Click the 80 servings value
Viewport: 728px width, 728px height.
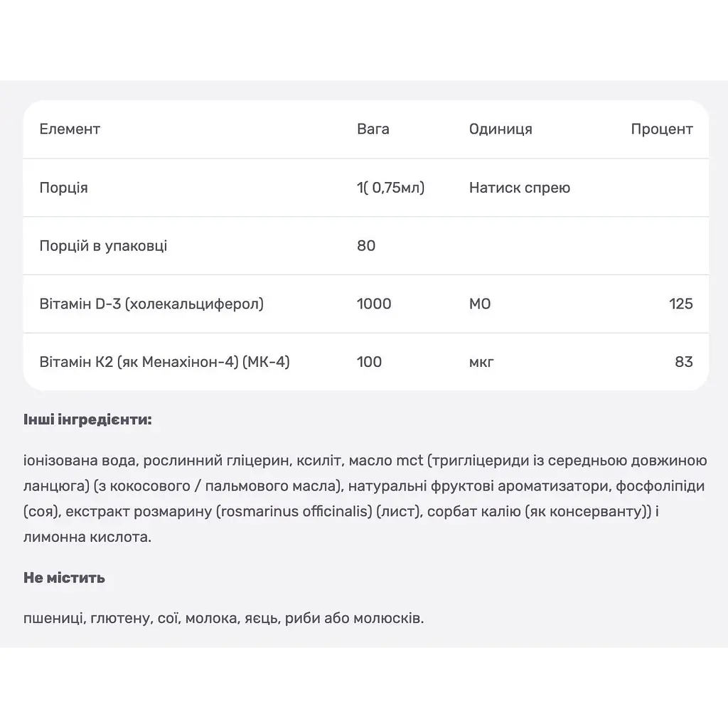coord(366,245)
